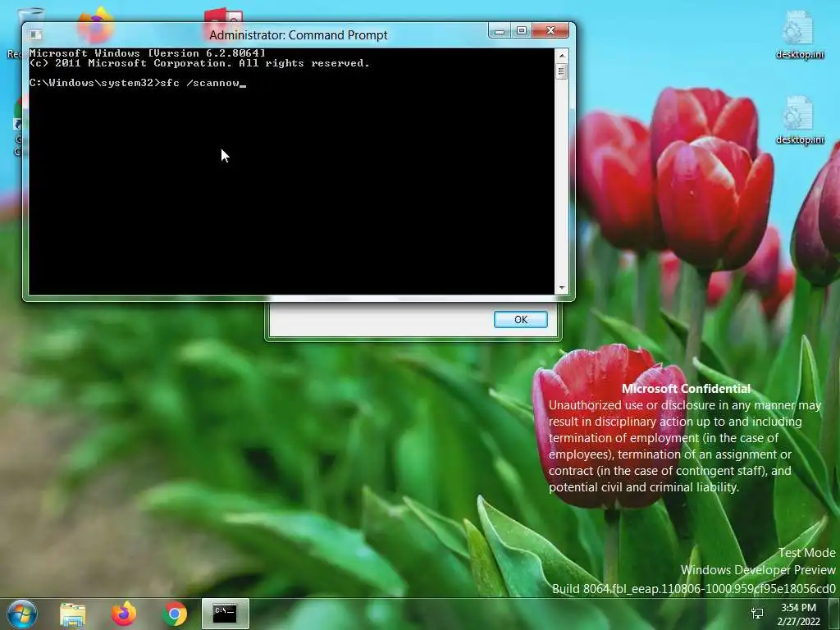Click the network icon in system tray
Viewport: 840px width, 630px height.
(x=757, y=614)
